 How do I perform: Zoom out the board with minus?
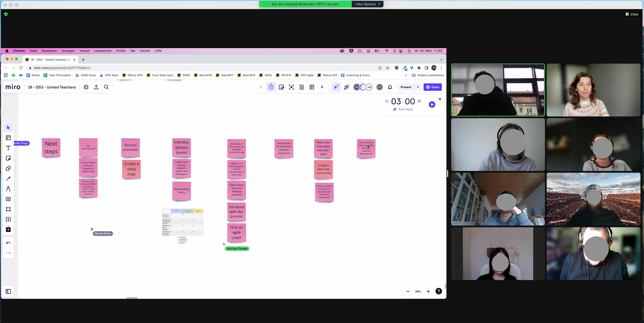coord(408,291)
